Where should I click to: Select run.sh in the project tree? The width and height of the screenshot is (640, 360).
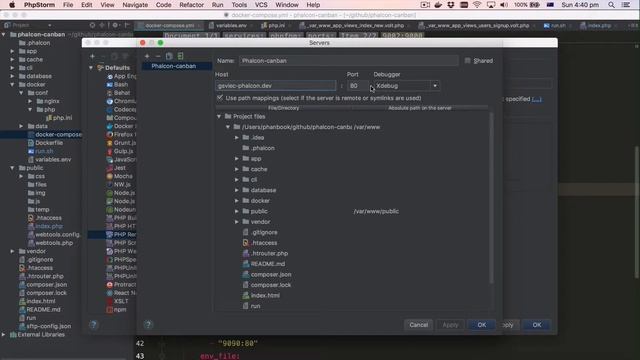[44, 151]
